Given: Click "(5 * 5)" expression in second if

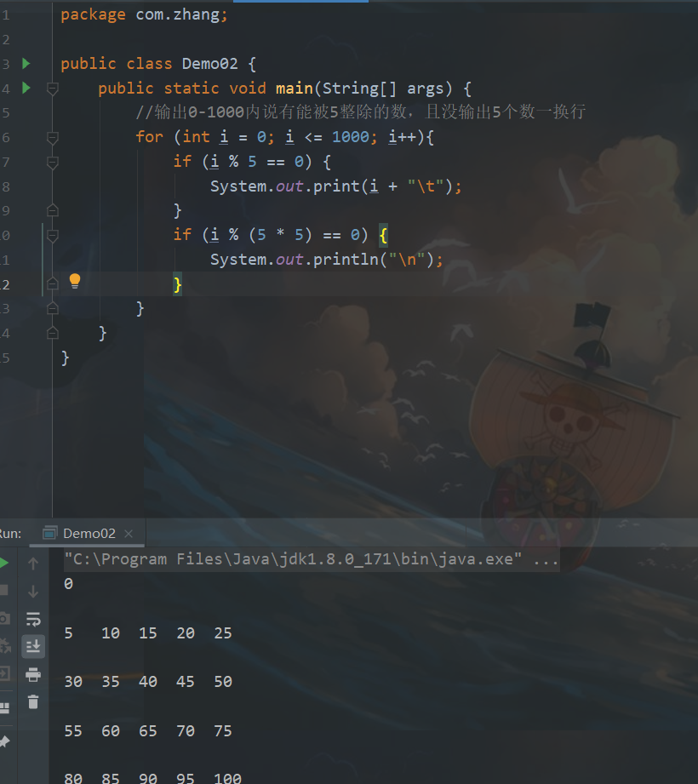Looking at the screenshot, I should 281,234.
